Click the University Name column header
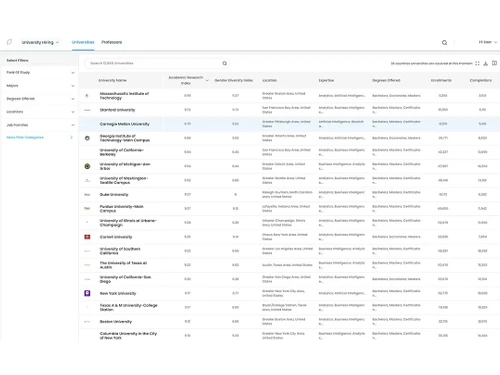The width and height of the screenshot is (500, 375). click(112, 80)
